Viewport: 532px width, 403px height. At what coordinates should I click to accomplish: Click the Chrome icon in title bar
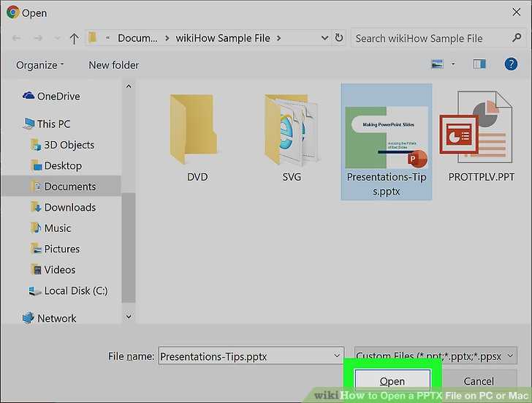coord(13,12)
